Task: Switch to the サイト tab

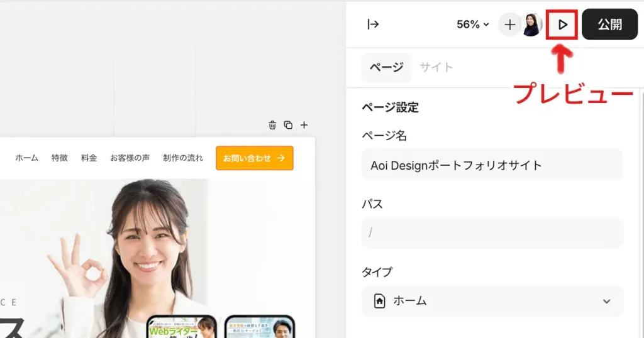Action: click(436, 67)
